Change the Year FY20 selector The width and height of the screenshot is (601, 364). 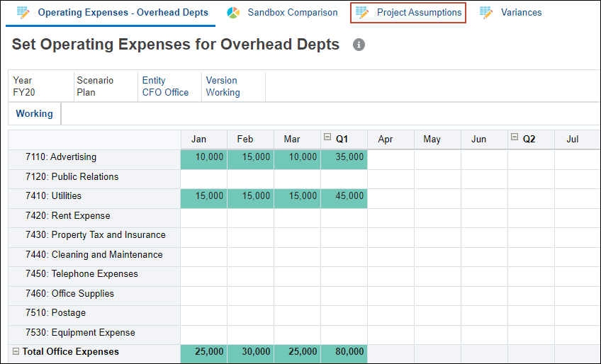pos(23,92)
